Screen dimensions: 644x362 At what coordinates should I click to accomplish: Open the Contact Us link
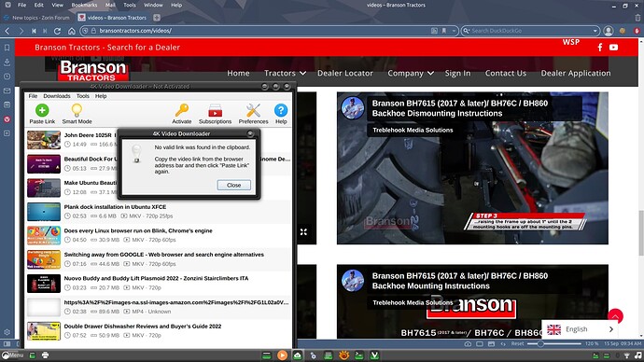click(506, 73)
